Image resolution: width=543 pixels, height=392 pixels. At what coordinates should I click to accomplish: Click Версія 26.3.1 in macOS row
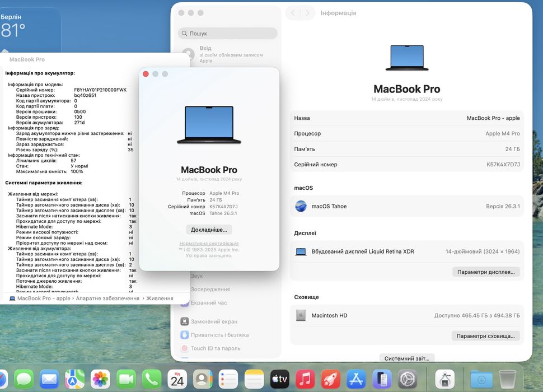(503, 206)
